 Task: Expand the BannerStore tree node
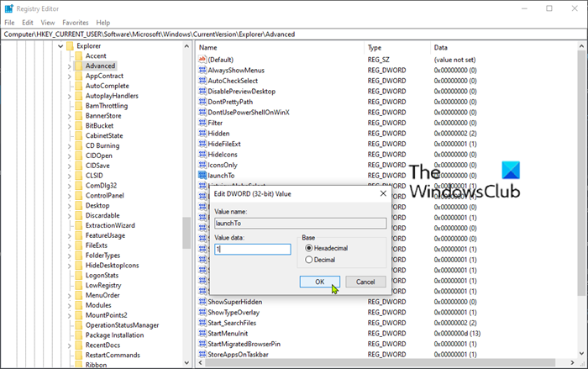[70, 116]
